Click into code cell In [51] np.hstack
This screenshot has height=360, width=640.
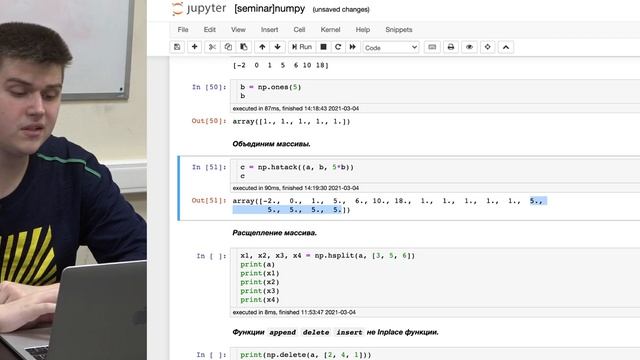(435, 171)
